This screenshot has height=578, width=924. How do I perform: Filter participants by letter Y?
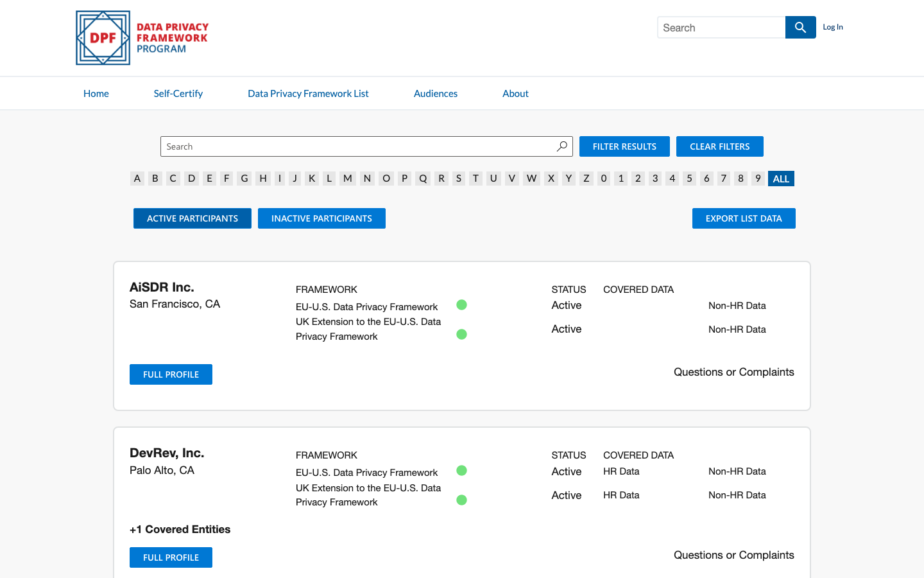coord(569,179)
